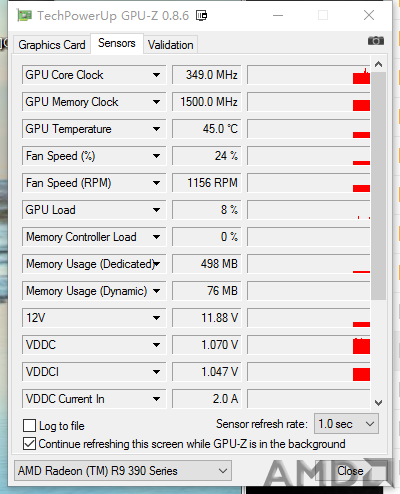
Task: Expand the GPU Temperature dropdown arrow
Action: tap(156, 129)
